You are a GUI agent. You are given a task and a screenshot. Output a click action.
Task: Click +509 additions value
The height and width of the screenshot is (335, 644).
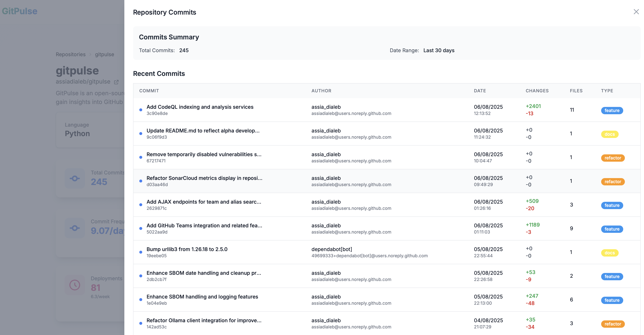click(532, 201)
